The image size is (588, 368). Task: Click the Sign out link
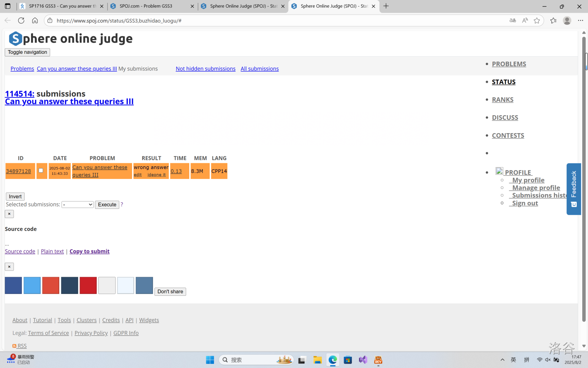point(525,203)
